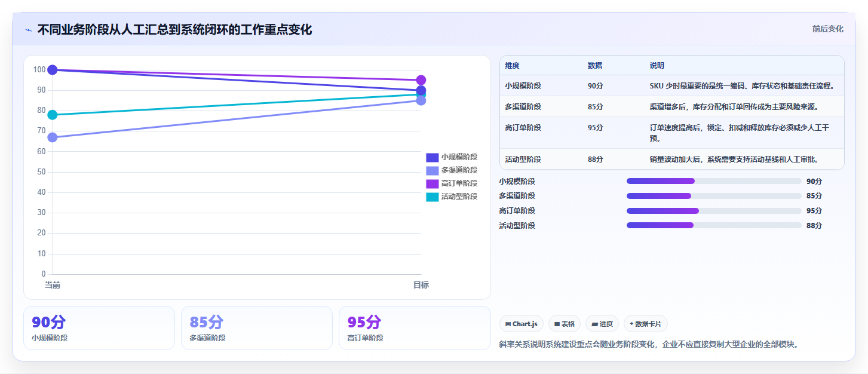
Task: Select the 90分 小规模阶段 data card
Action: (x=99, y=328)
